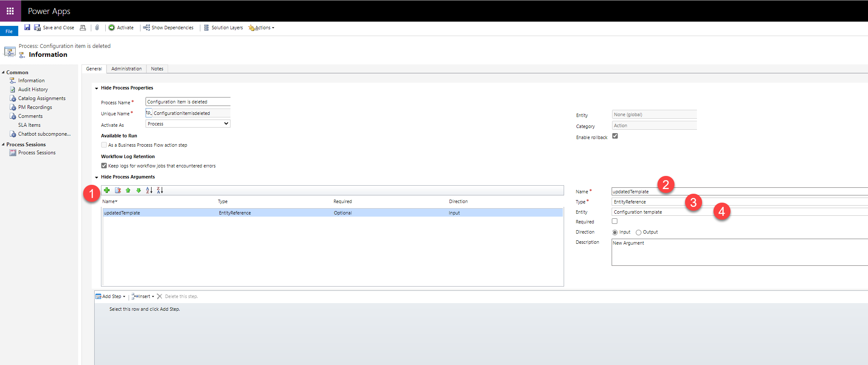The height and width of the screenshot is (365, 868).
Task: Toggle the Enable rollback checkbox
Action: 615,136
